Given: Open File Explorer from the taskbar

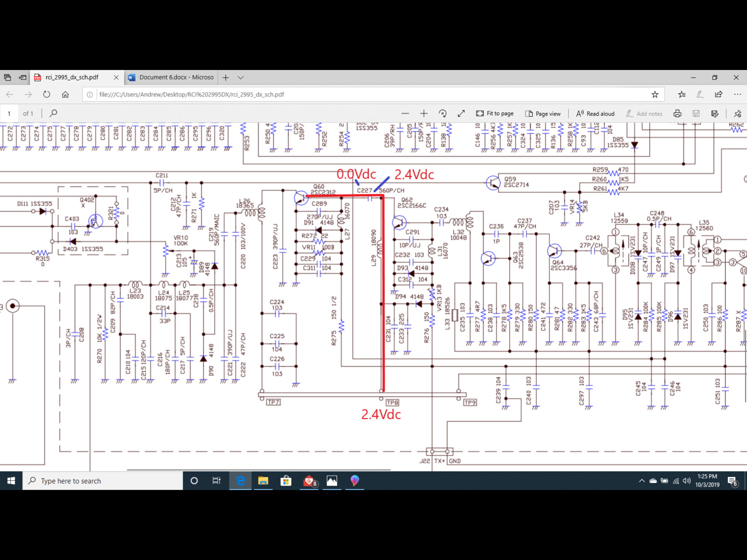Looking at the screenshot, I should (x=263, y=481).
